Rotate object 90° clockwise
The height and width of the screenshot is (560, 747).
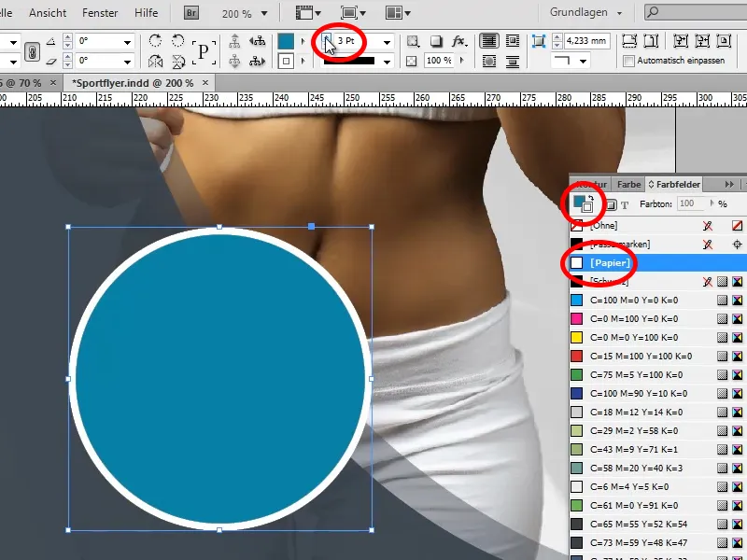(155, 41)
